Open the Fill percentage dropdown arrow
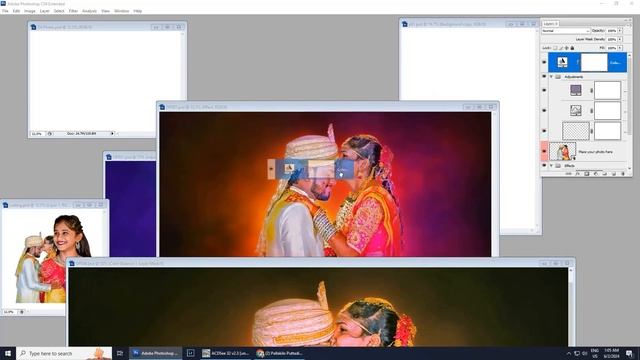 620,48
